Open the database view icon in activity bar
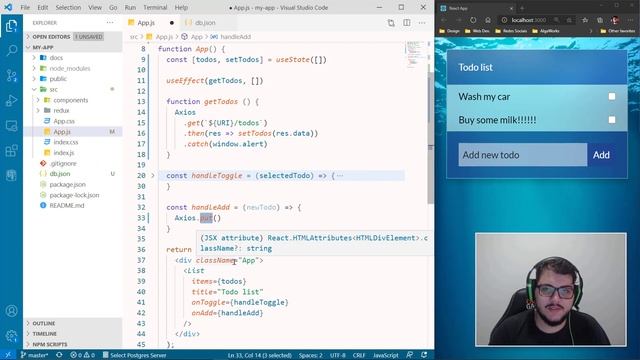This screenshot has width=640, height=360. point(11,175)
